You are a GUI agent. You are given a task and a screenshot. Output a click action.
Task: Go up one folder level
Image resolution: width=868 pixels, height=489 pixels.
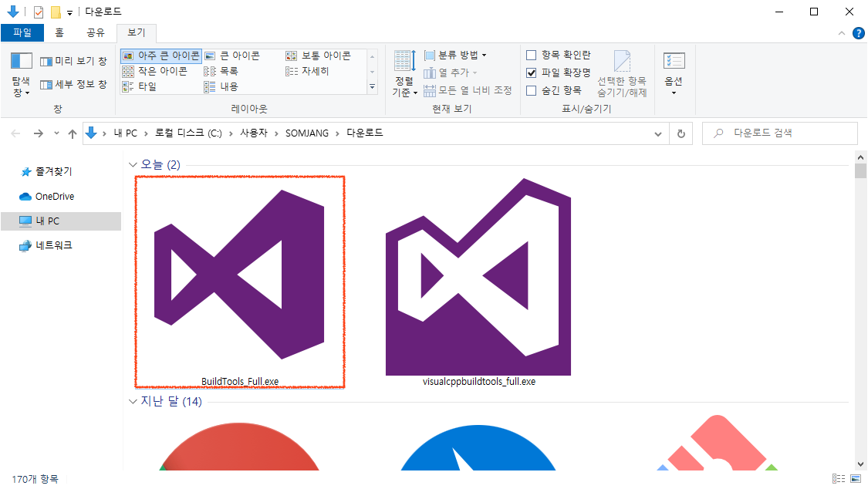[73, 133]
